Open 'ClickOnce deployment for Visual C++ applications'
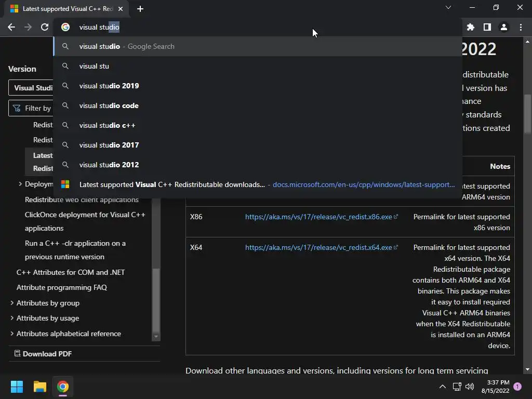The image size is (532, 399). [x=85, y=221]
